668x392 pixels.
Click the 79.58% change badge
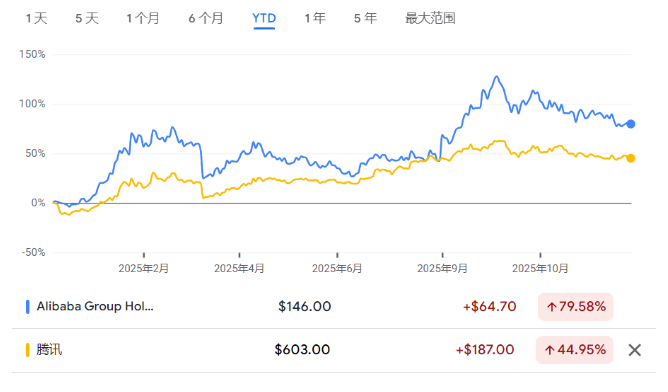click(576, 307)
